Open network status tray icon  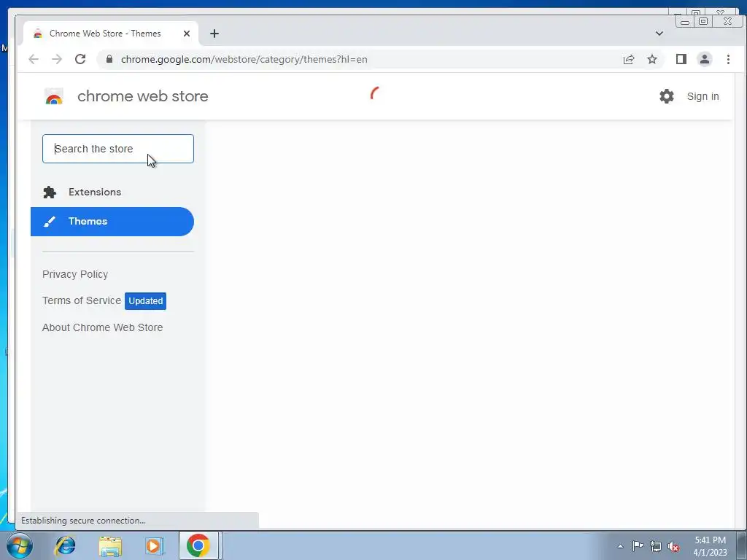pos(656,546)
